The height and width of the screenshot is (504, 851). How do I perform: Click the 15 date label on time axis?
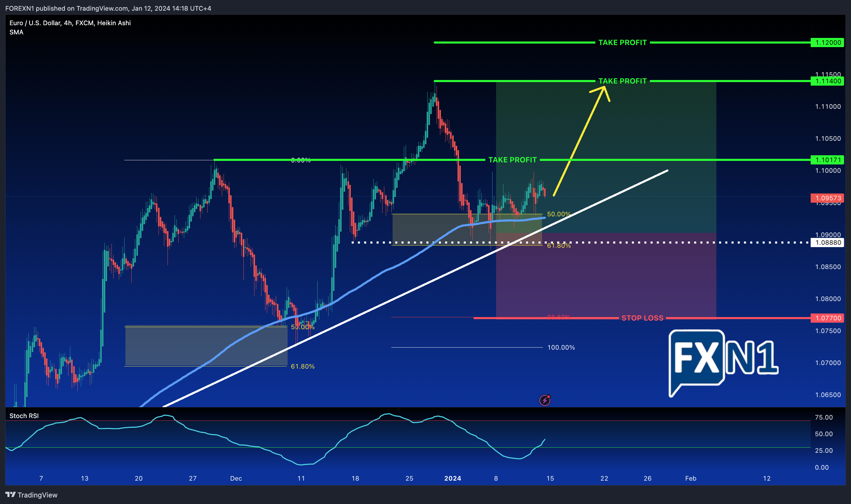(550, 478)
